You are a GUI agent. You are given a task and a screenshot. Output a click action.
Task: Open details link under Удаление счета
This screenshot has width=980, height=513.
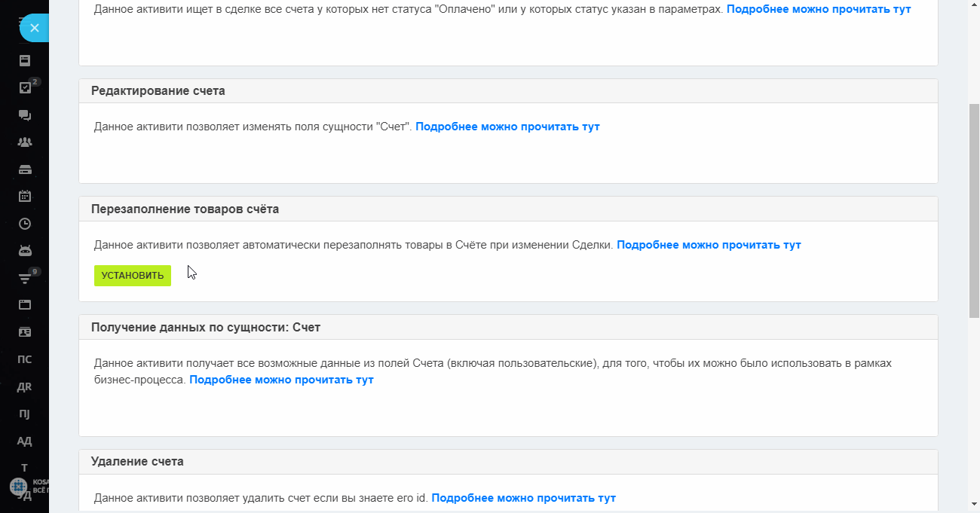(x=524, y=498)
